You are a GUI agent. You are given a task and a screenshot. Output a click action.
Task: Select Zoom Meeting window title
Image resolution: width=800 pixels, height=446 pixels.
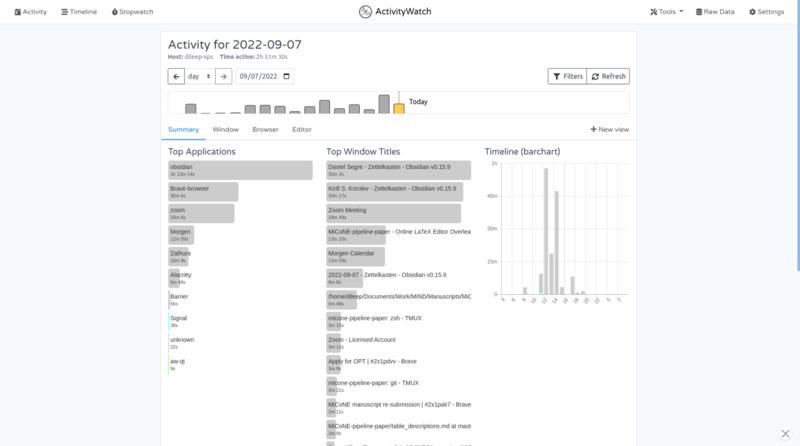coord(393,213)
